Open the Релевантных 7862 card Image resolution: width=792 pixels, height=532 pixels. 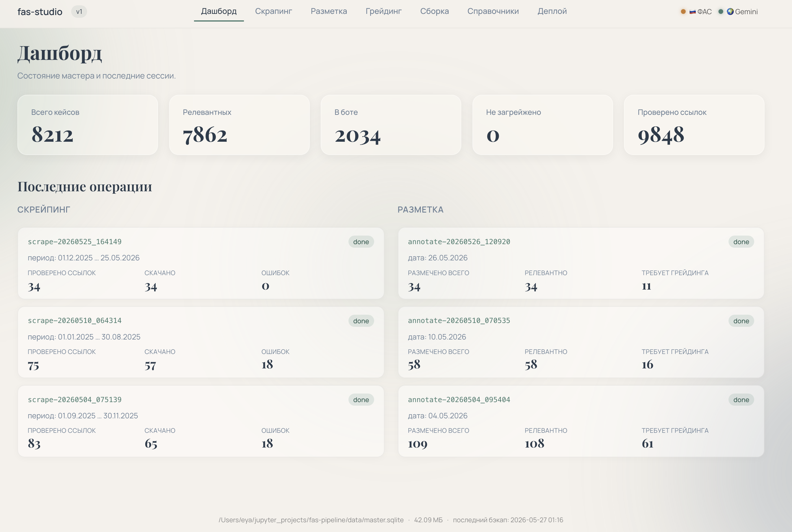pyautogui.click(x=239, y=125)
